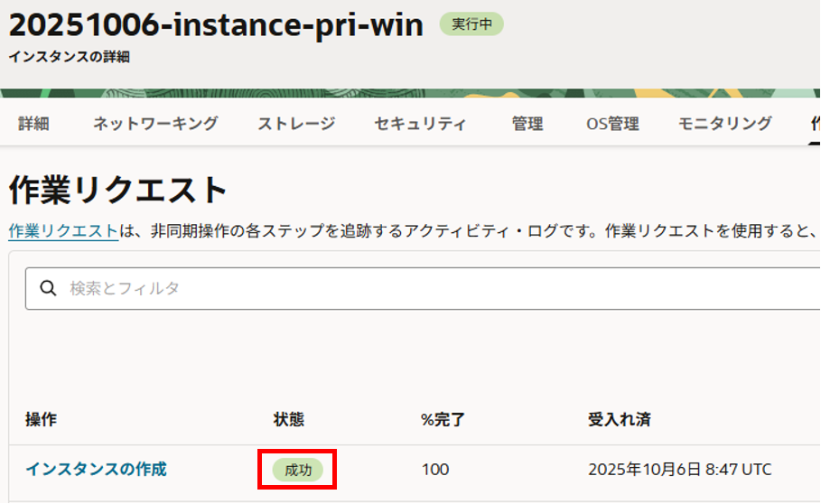Screen dimensions: 821x504
Task: Open the ネットワーキング tab
Action: pos(155,124)
